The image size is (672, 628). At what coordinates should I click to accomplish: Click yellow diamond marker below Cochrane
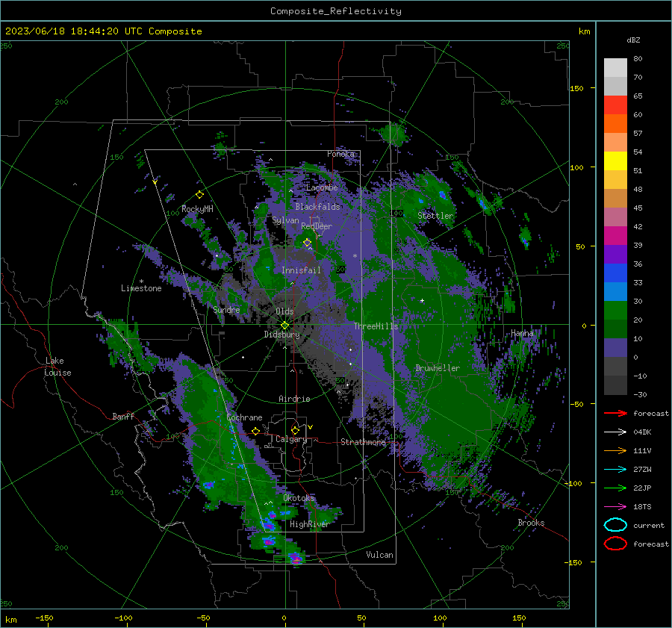point(255,431)
